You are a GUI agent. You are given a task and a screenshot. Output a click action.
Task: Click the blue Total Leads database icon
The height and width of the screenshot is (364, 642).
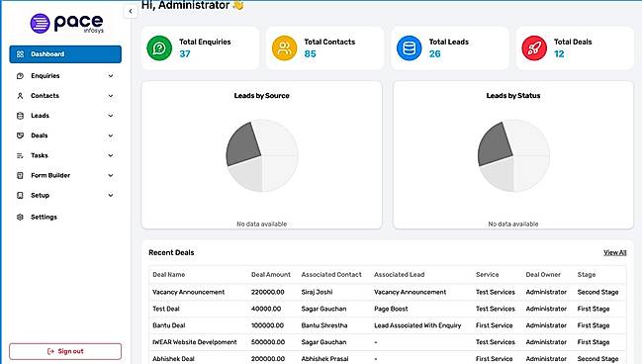409,47
